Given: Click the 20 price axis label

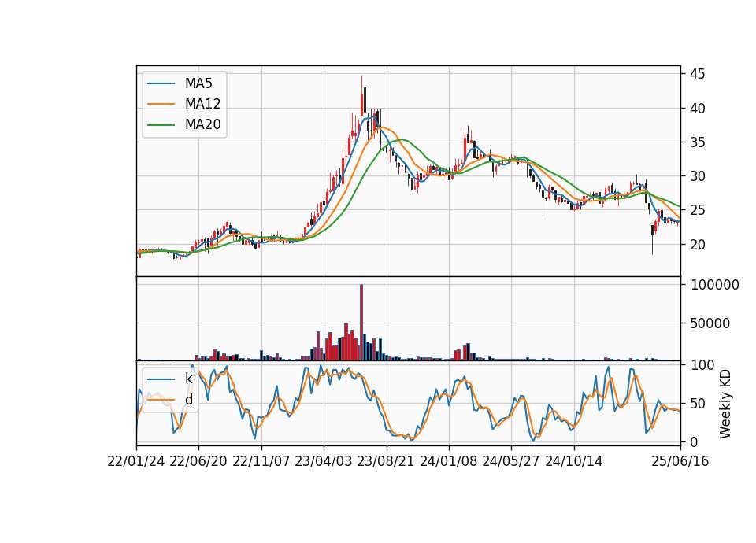Looking at the screenshot, I should tap(697, 244).
